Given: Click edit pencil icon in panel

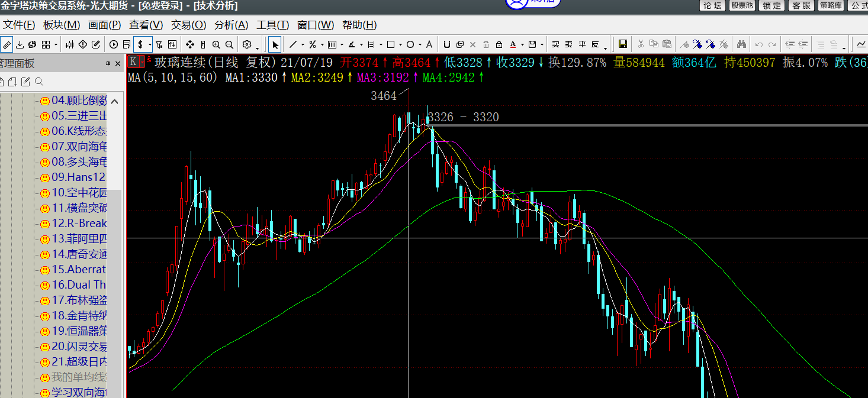Looking at the screenshot, I should pyautogui.click(x=25, y=82).
